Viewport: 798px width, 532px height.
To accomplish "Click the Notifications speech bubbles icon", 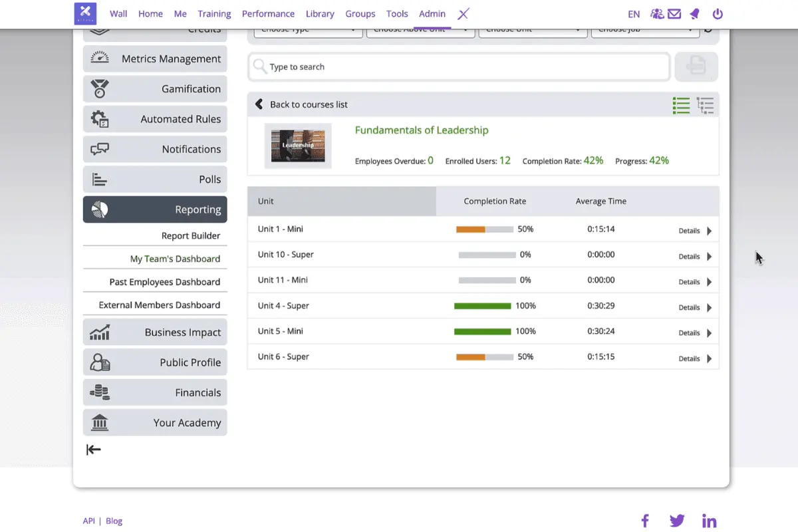I will [99, 149].
